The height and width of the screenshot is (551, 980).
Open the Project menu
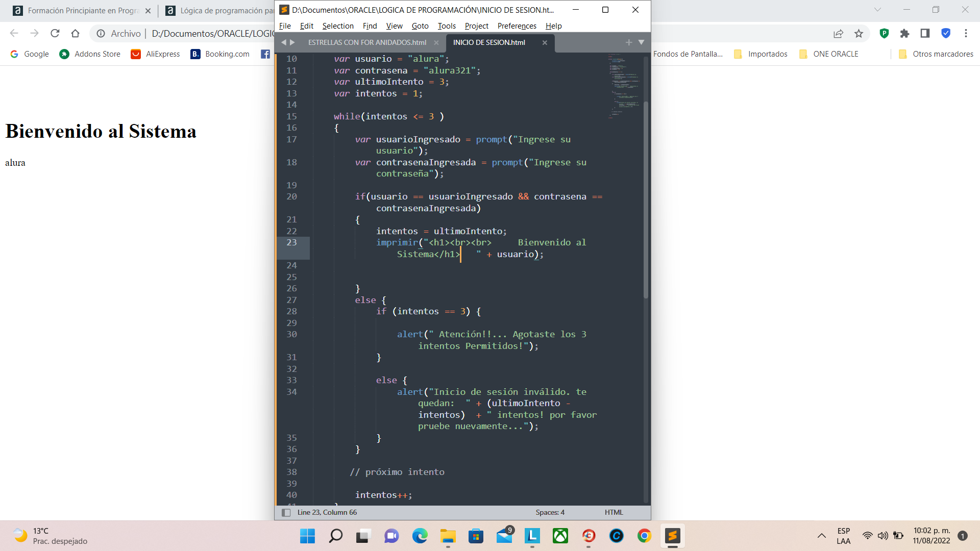click(476, 26)
